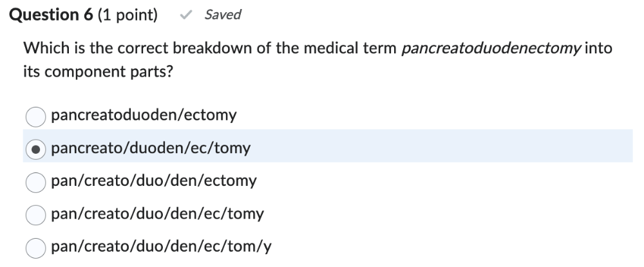Choose the "pan/creato/duo/den/ectomy" radio button
The height and width of the screenshot is (267, 644).
click(36, 182)
